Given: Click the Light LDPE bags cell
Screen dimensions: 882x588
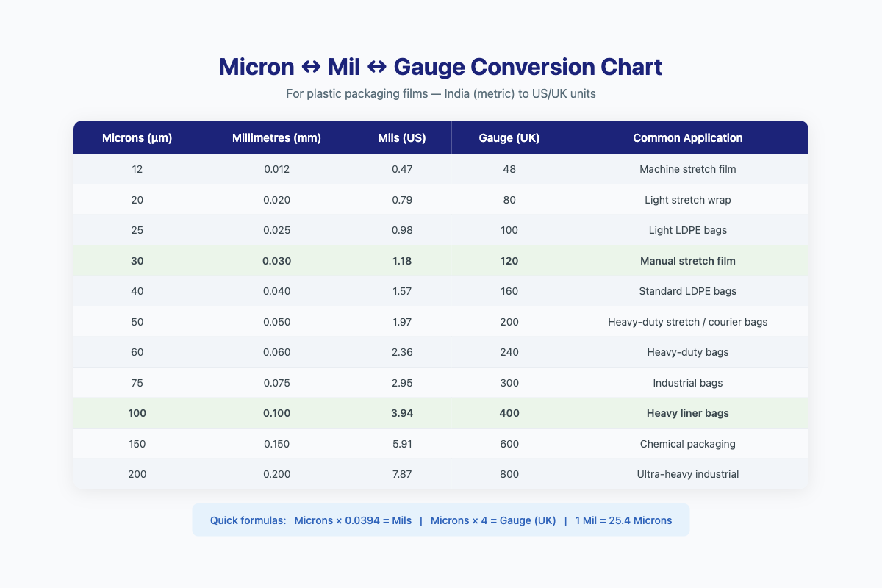Looking at the screenshot, I should (688, 230).
